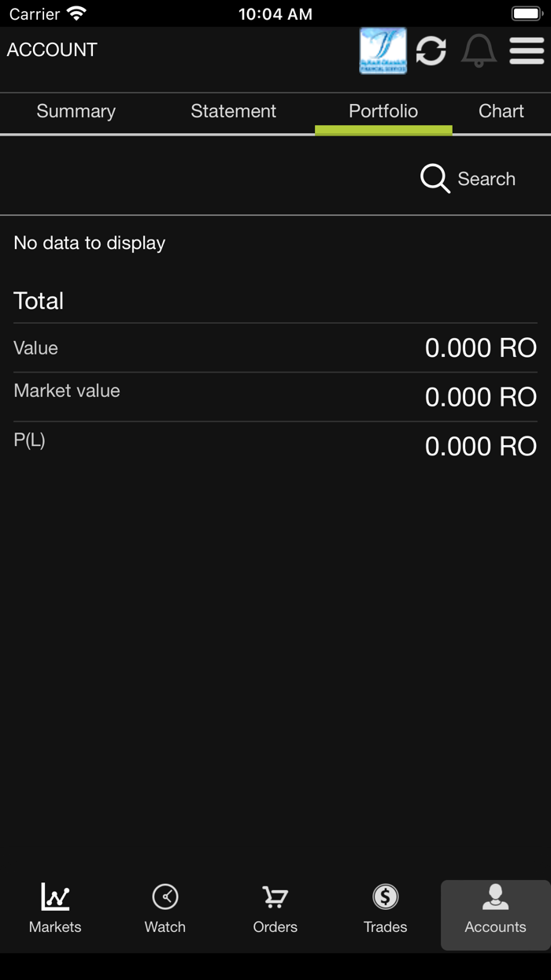
Task: Tap the refresh arrows icon
Action: (x=431, y=51)
